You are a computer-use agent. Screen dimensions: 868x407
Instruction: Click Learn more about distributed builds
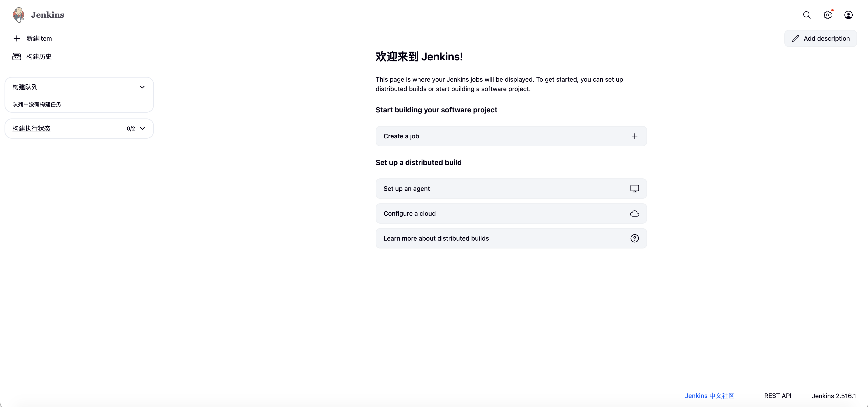(x=511, y=238)
